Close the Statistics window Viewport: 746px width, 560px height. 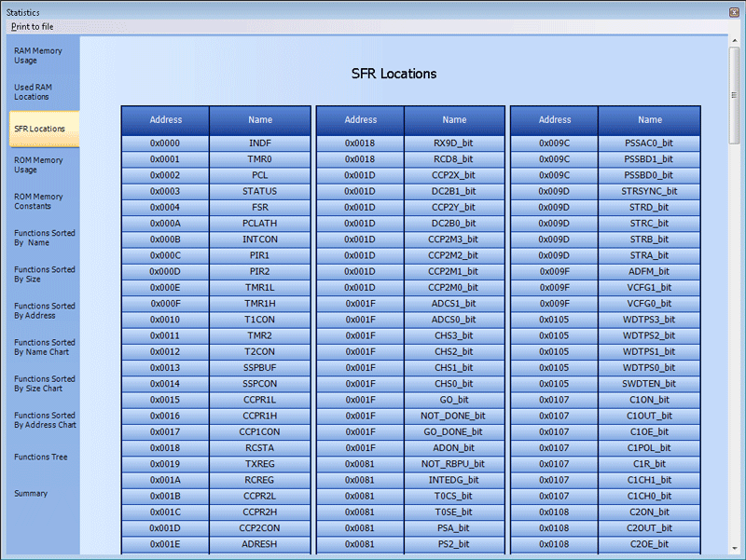(734, 12)
